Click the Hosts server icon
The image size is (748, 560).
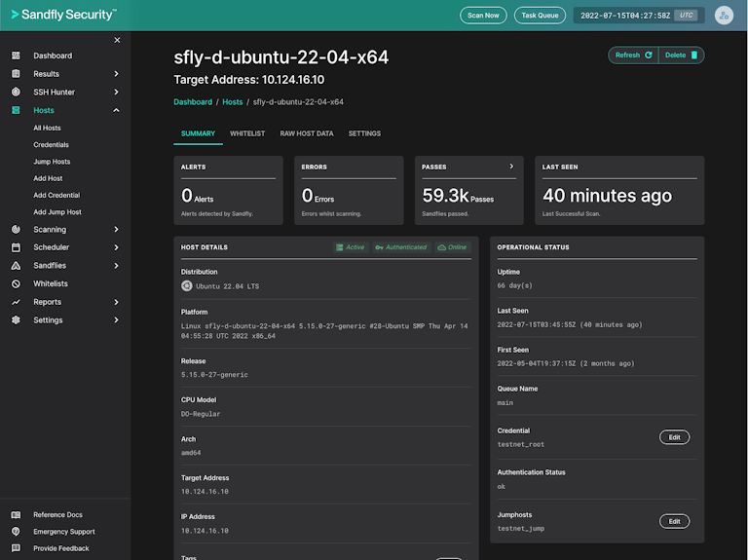(x=16, y=110)
